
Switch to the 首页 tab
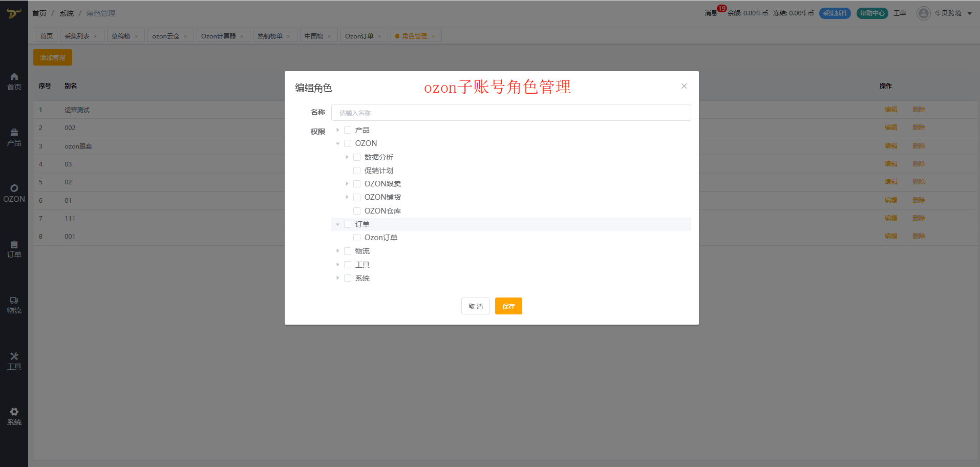pyautogui.click(x=47, y=36)
